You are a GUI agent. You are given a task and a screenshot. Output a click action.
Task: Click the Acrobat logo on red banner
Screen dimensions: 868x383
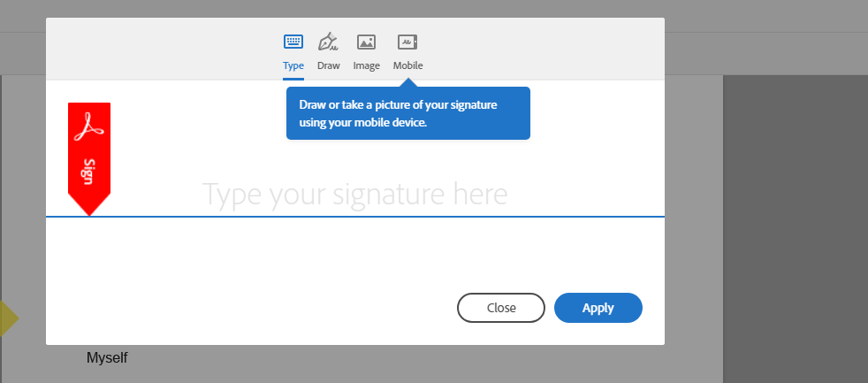tap(89, 128)
